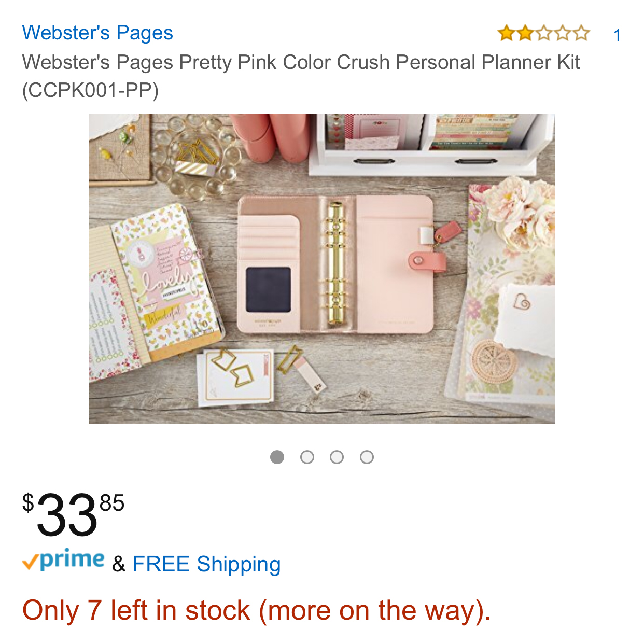Click the fourth, empty rating star

(x=563, y=34)
